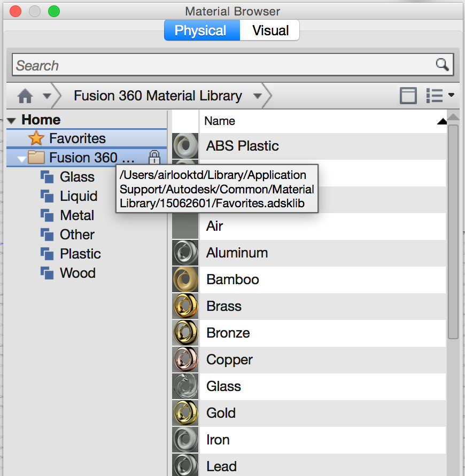Select the Aluminum material row
This screenshot has width=465, height=476.
tap(309, 253)
